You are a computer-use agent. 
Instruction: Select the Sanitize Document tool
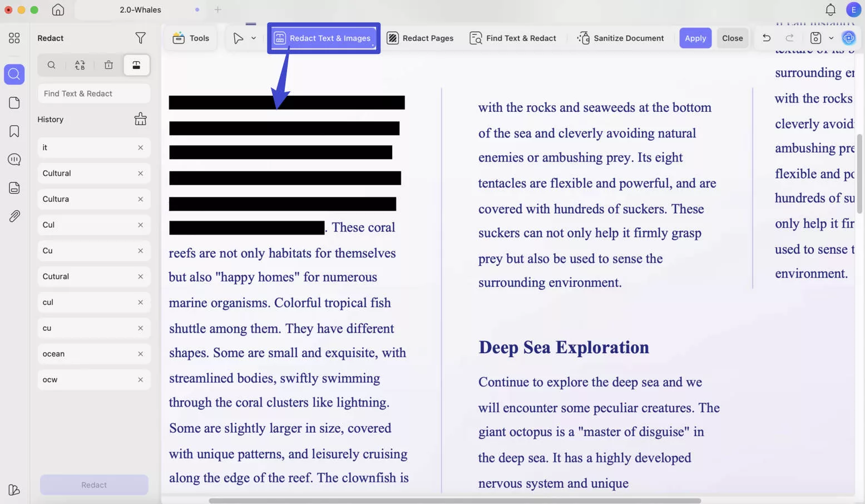tap(620, 38)
